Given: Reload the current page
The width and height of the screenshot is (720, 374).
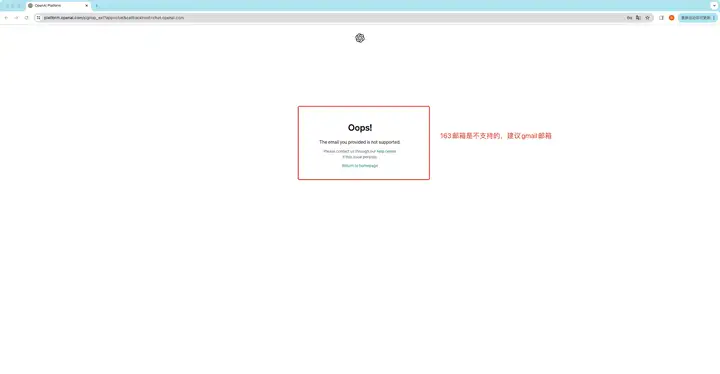Looking at the screenshot, I should coord(26,18).
